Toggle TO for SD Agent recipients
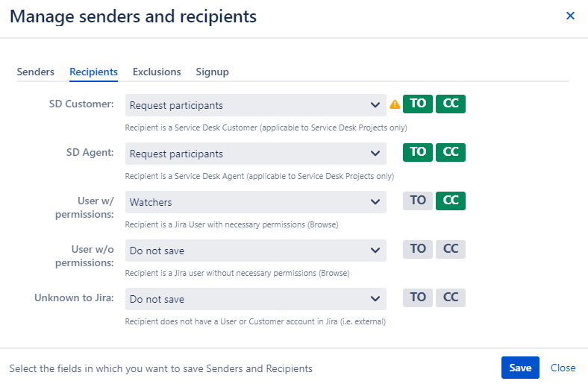The height and width of the screenshot is (384, 588). pyautogui.click(x=418, y=152)
